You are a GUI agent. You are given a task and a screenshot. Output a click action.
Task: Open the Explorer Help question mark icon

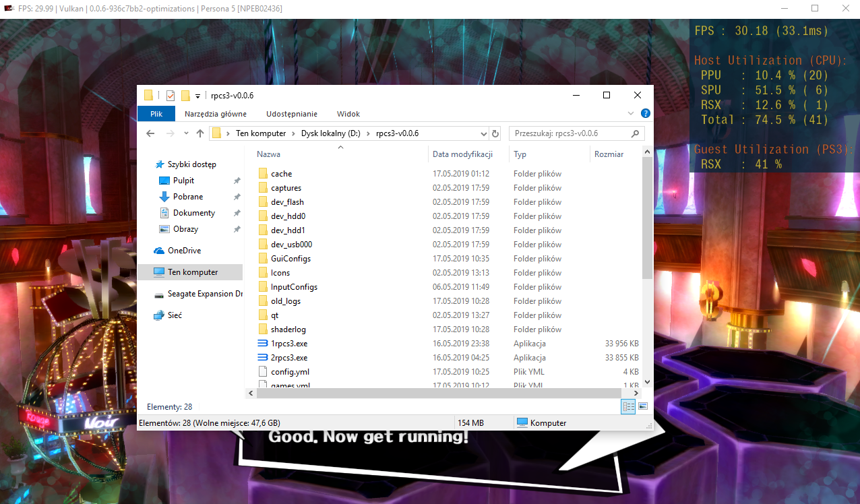click(645, 113)
